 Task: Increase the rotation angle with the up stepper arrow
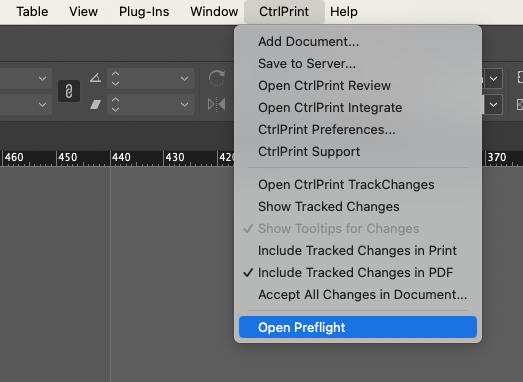(x=115, y=74)
